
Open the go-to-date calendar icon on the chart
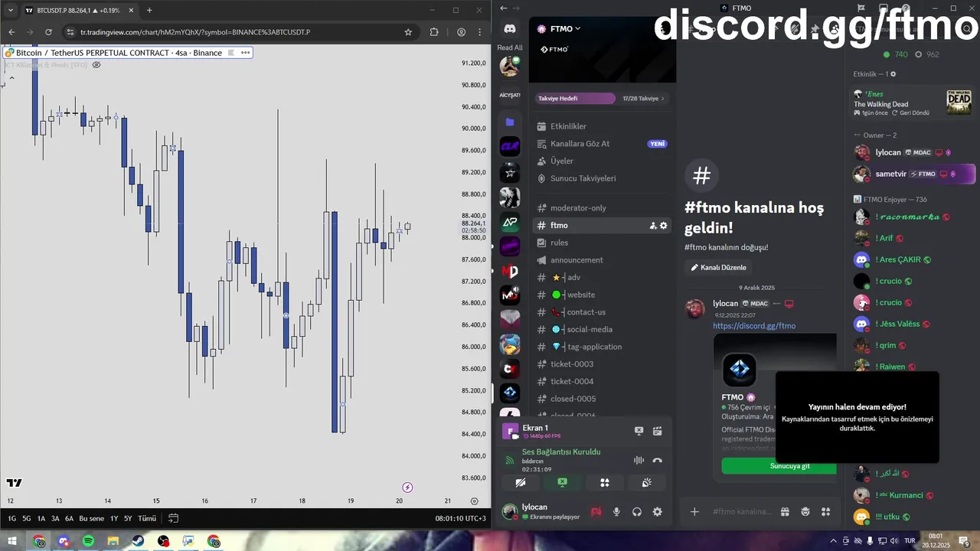[x=173, y=518]
